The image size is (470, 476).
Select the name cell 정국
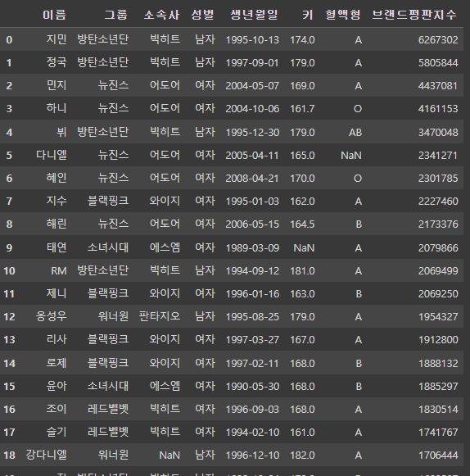point(56,62)
